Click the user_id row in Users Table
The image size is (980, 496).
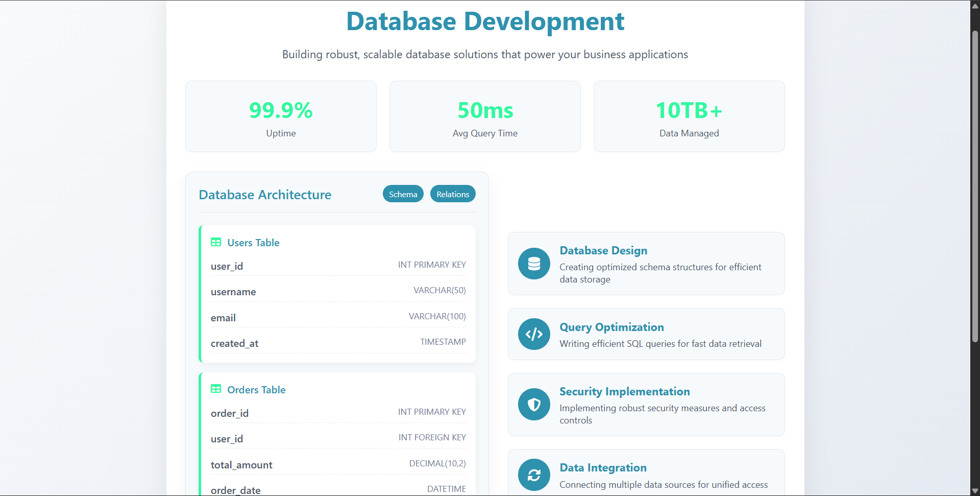338,266
